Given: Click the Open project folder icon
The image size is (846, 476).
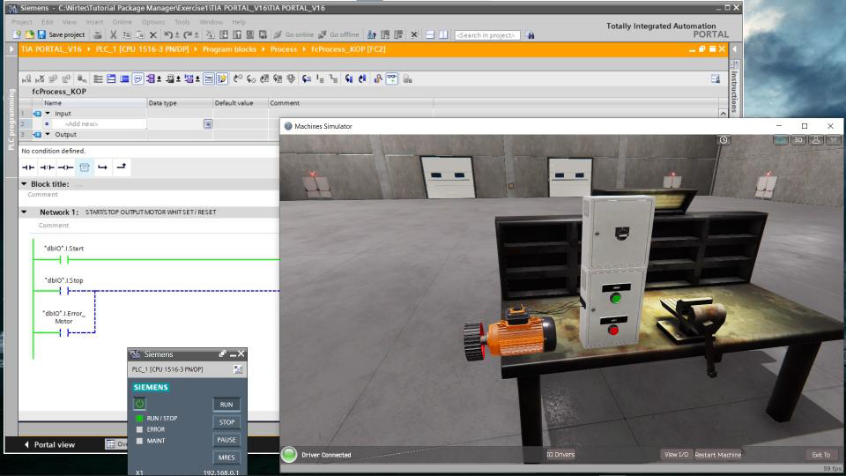Looking at the screenshot, I should (29, 35).
